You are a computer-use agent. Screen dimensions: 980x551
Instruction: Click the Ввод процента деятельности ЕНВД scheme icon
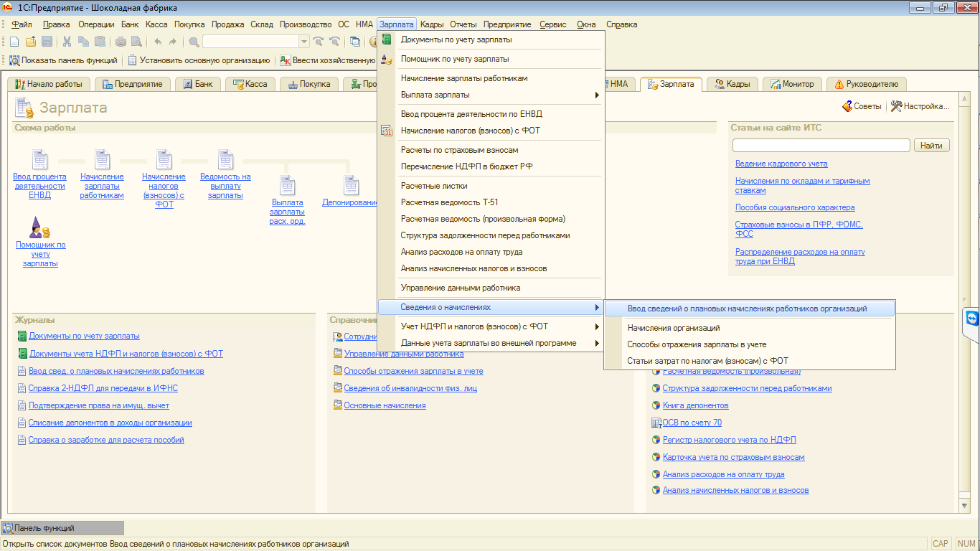(39, 159)
